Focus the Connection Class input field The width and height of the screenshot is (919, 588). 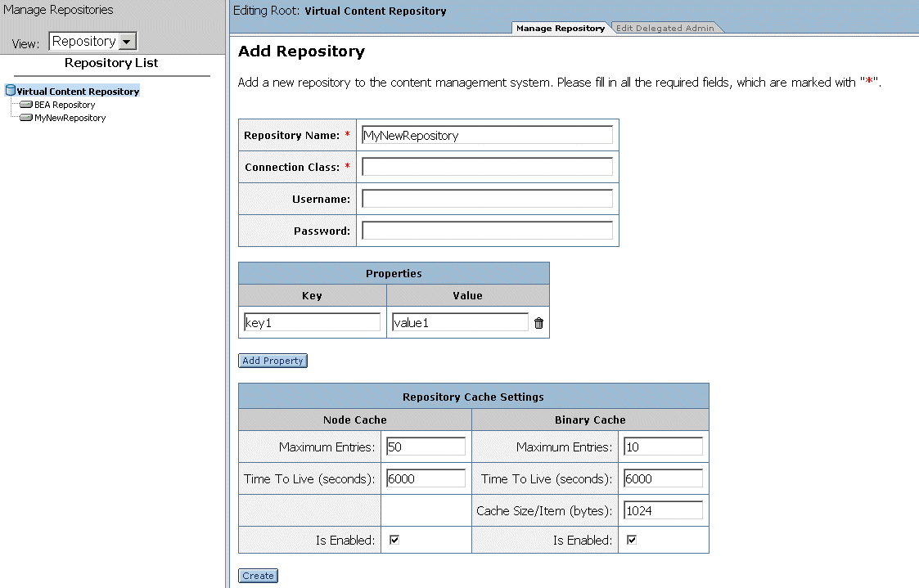487,167
